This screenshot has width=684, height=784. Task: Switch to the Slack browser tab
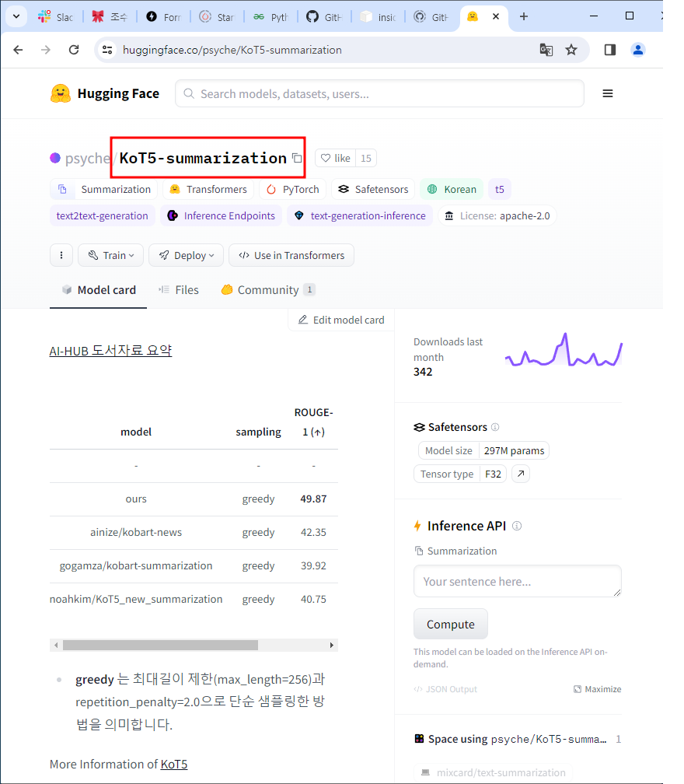(x=55, y=17)
